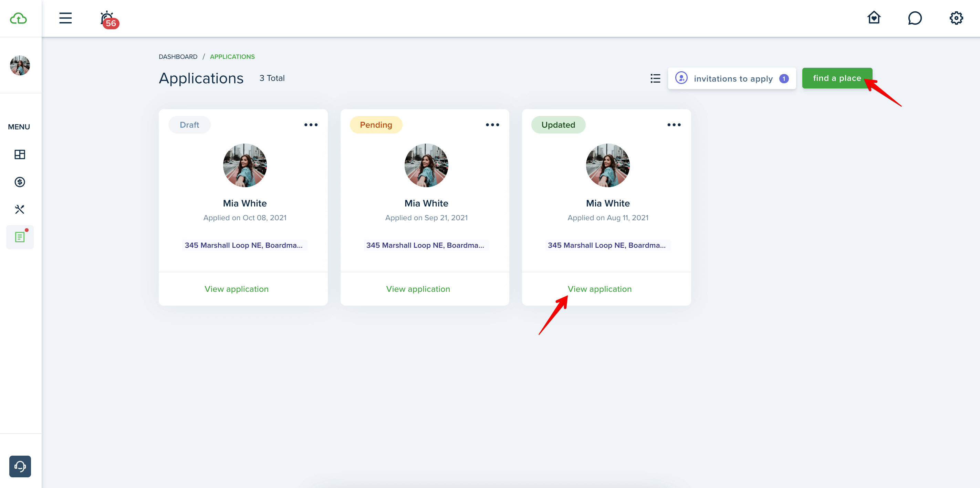
Task: View application on the Updated card
Action: pos(600,289)
